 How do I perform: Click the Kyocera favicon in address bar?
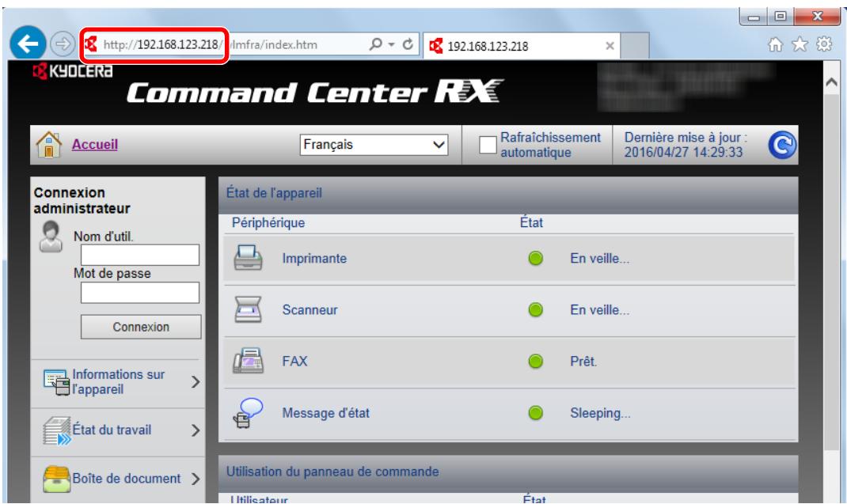click(x=91, y=44)
